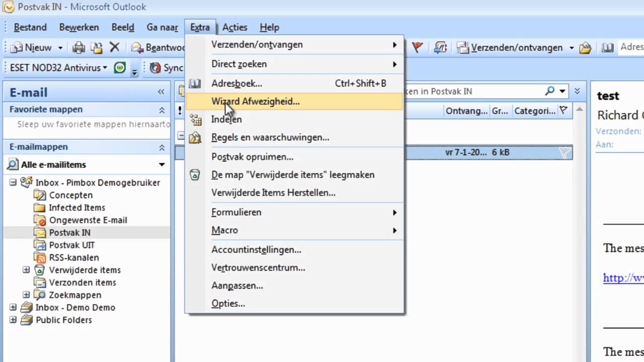Open the Formulieren submenu
The width and height of the screenshot is (644, 362).
point(295,212)
